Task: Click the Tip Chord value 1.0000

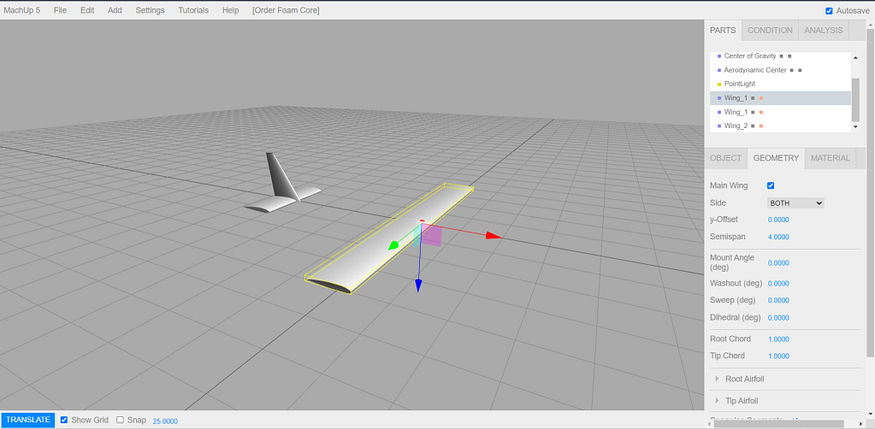Action: click(x=778, y=356)
